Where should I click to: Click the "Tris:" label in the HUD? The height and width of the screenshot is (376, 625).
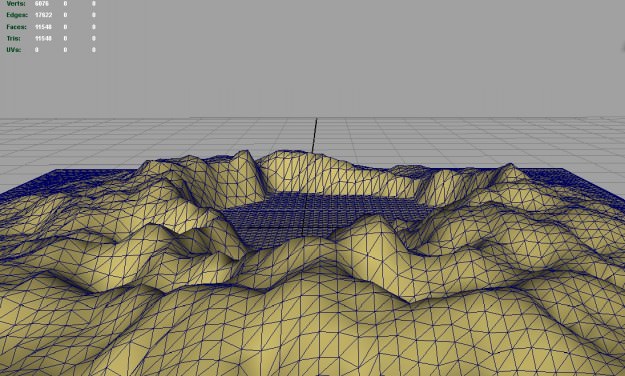[x=13, y=38]
